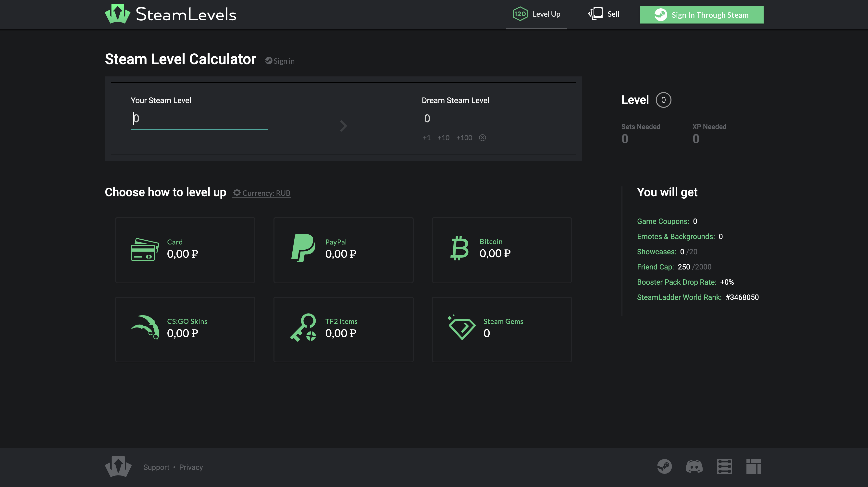Choose Card payment option
Viewport: 868px width, 487px height.
pos(185,250)
